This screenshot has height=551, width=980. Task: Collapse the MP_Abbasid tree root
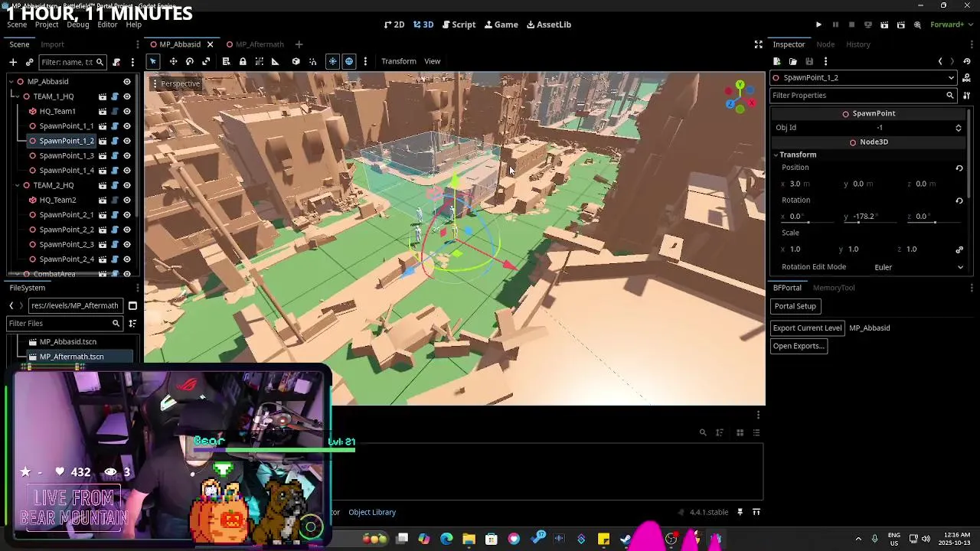click(x=11, y=82)
